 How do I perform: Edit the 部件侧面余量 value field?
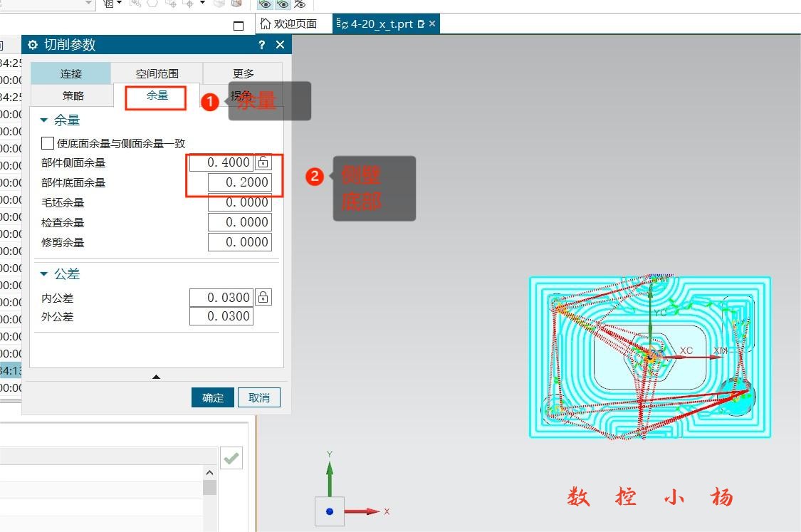point(221,162)
